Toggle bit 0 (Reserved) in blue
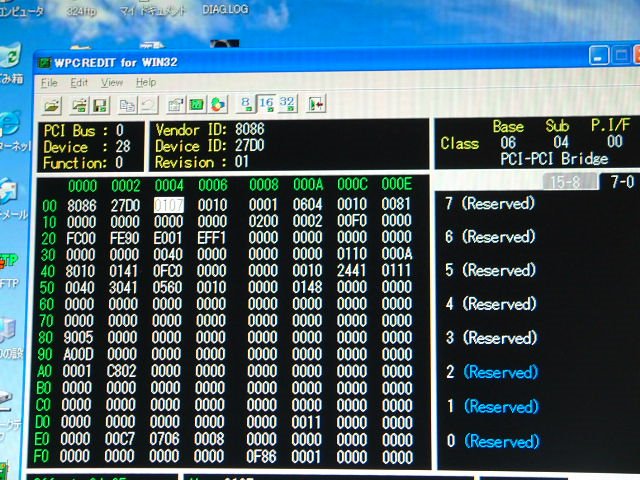The width and height of the screenshot is (640, 480). [x=493, y=441]
